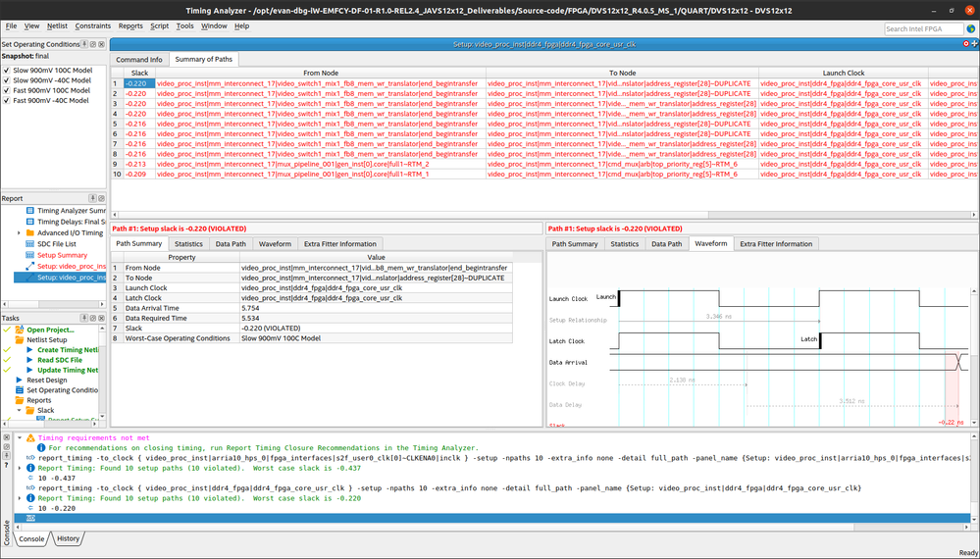Open the Netlist menu

56,26
